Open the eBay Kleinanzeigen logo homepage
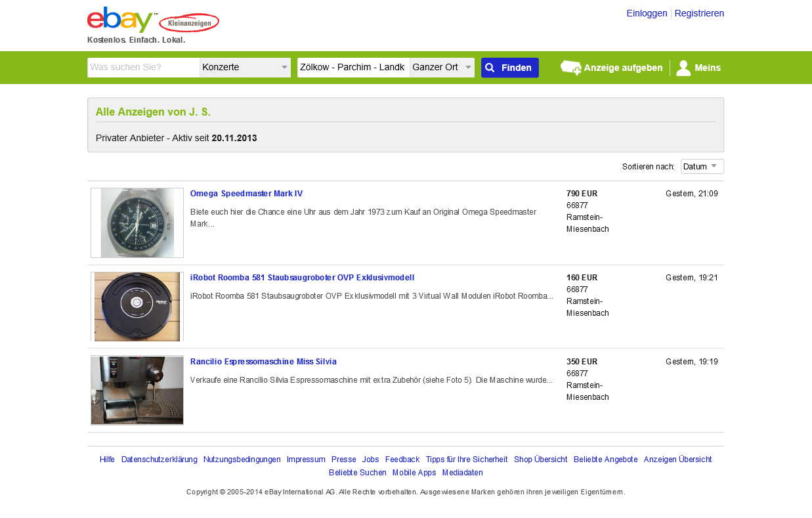 pos(153,20)
